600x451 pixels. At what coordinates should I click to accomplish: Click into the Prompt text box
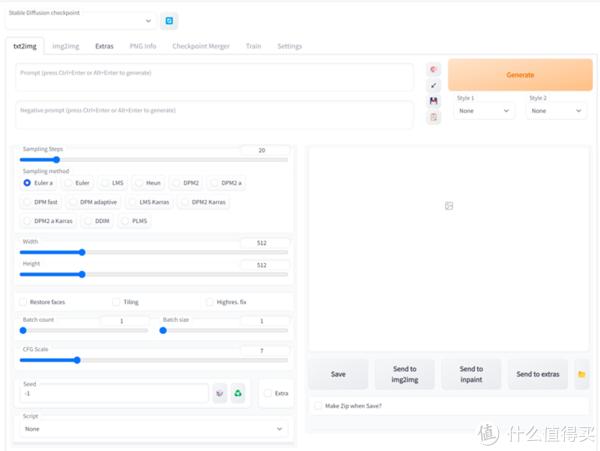coord(214,77)
